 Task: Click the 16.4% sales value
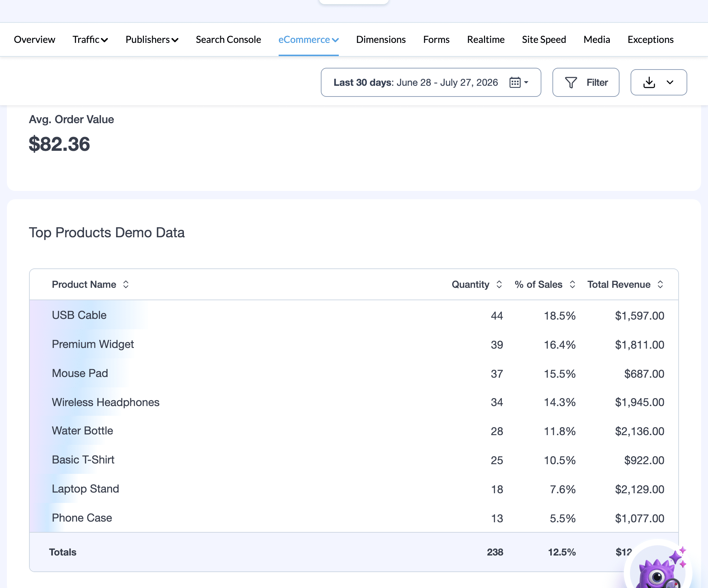coord(560,345)
